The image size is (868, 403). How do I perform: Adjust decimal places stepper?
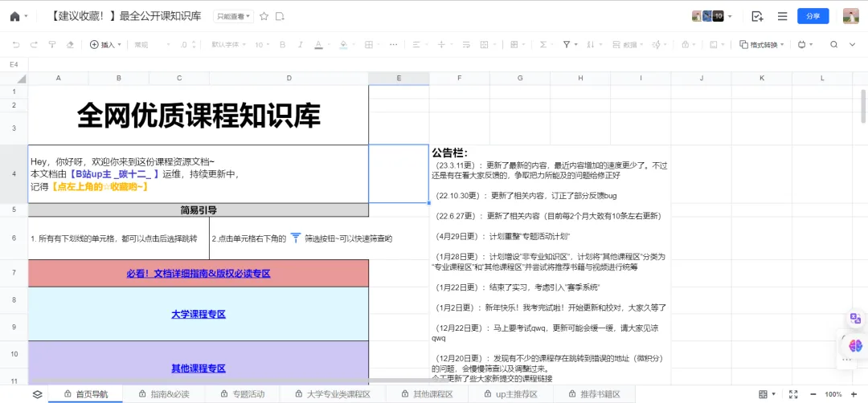[x=189, y=45]
